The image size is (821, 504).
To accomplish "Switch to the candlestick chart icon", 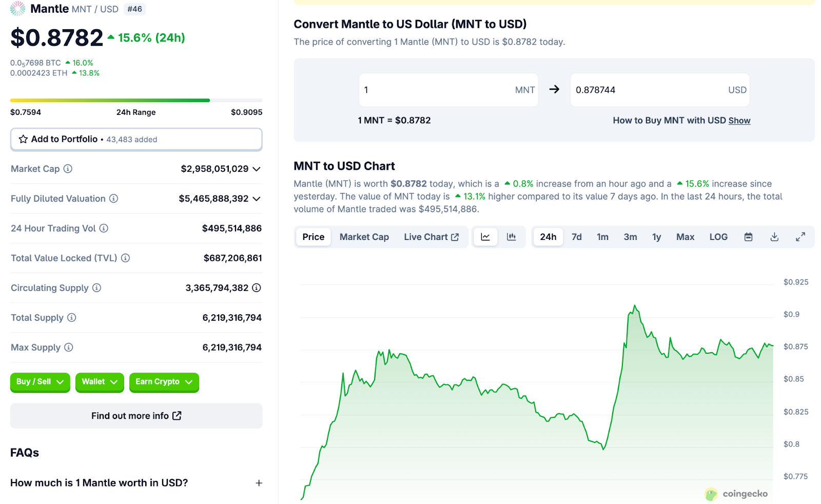I will pos(512,237).
